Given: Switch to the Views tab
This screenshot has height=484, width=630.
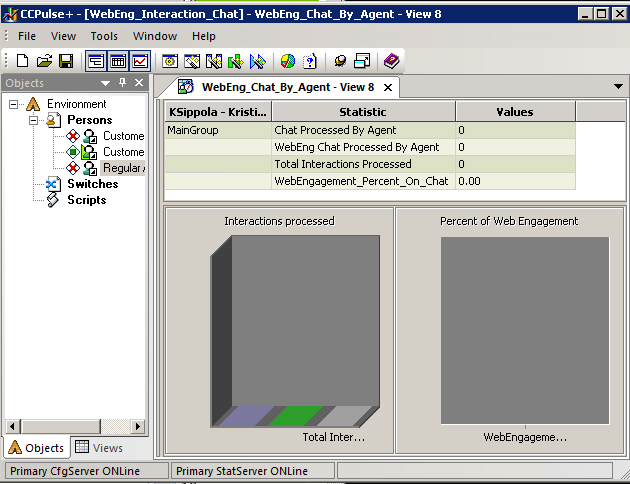Looking at the screenshot, I should [99, 448].
